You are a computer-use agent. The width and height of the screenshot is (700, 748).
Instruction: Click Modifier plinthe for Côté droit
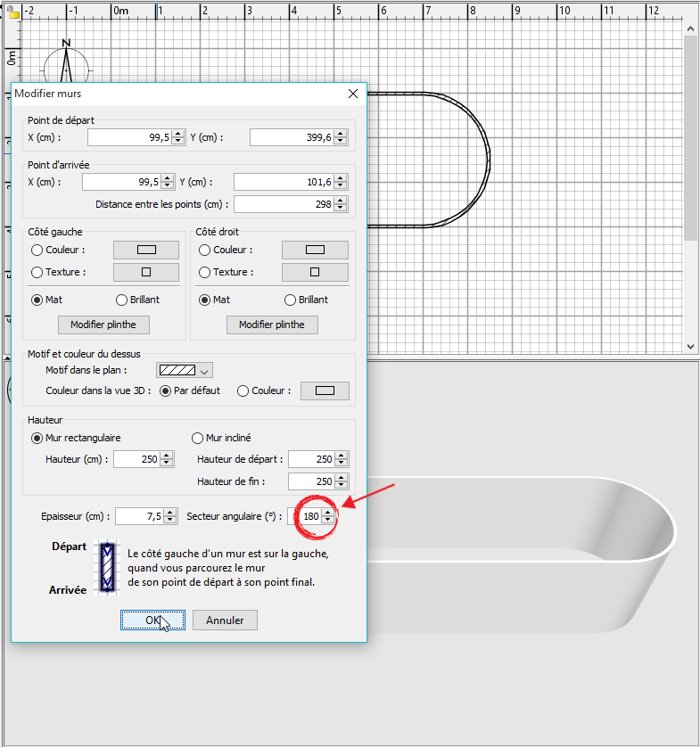tap(272, 325)
